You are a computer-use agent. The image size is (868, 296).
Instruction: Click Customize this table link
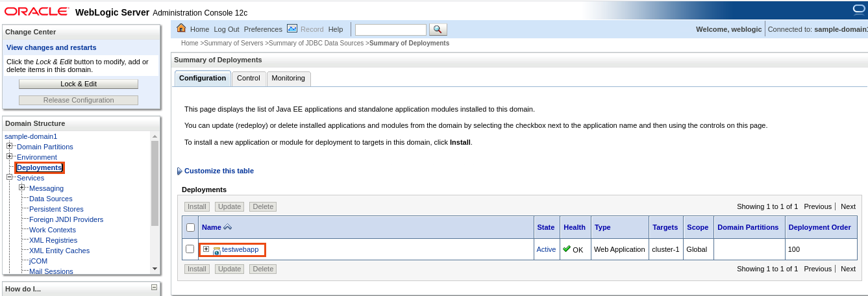[219, 171]
